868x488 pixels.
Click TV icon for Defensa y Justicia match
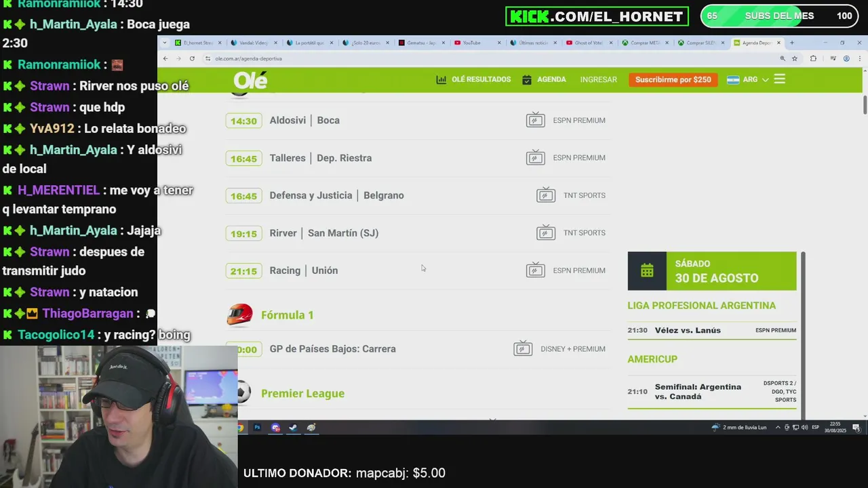(546, 195)
